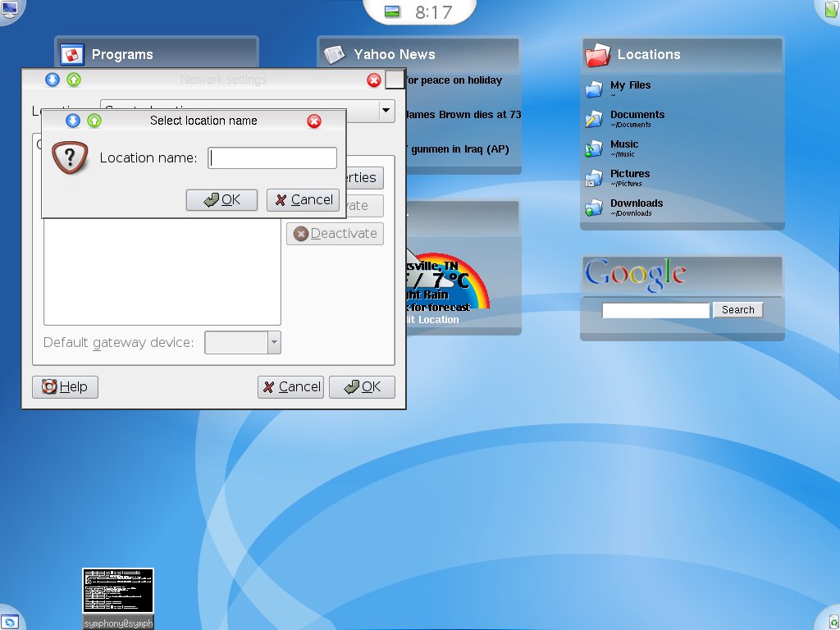The width and height of the screenshot is (840, 630).
Task: Click Cancel at bottom of Network settings
Action: pos(291,387)
